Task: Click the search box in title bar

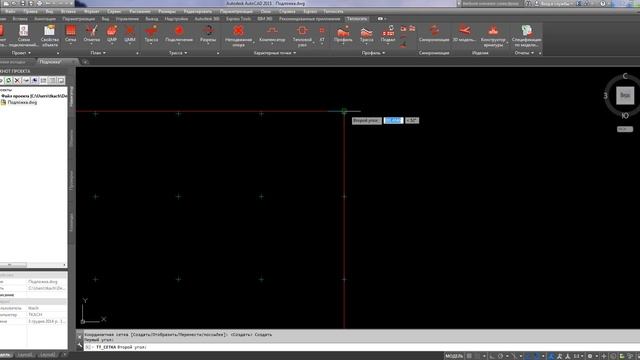Action: click(491, 4)
